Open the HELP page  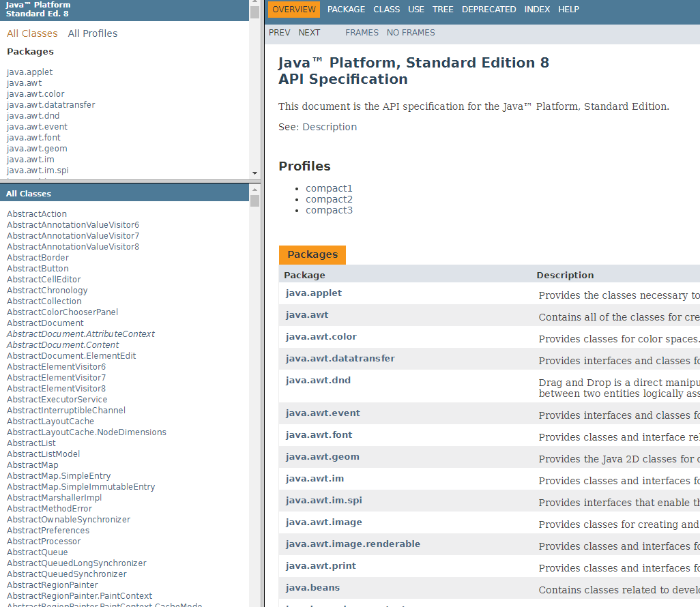568,10
